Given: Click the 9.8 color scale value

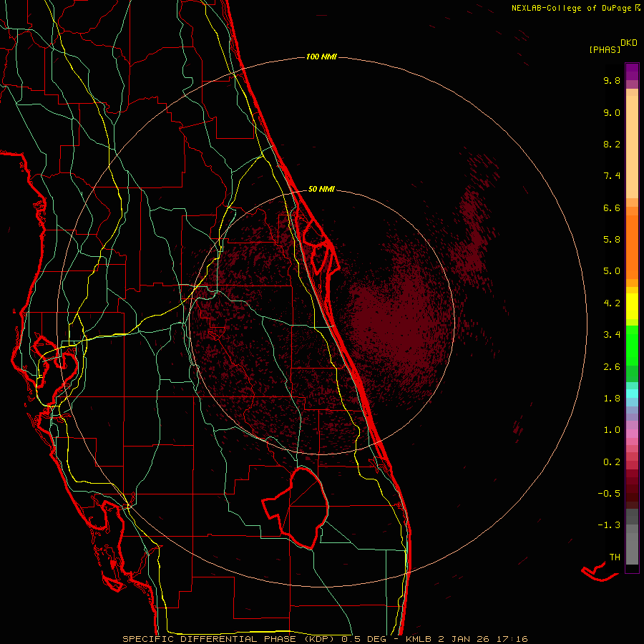Looking at the screenshot, I should pyautogui.click(x=612, y=80).
